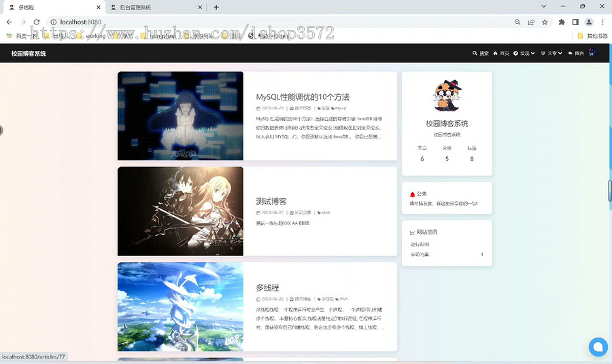Image resolution: width=612 pixels, height=364 pixels.
Task: Open the blue chat bubble button
Action: point(598,347)
